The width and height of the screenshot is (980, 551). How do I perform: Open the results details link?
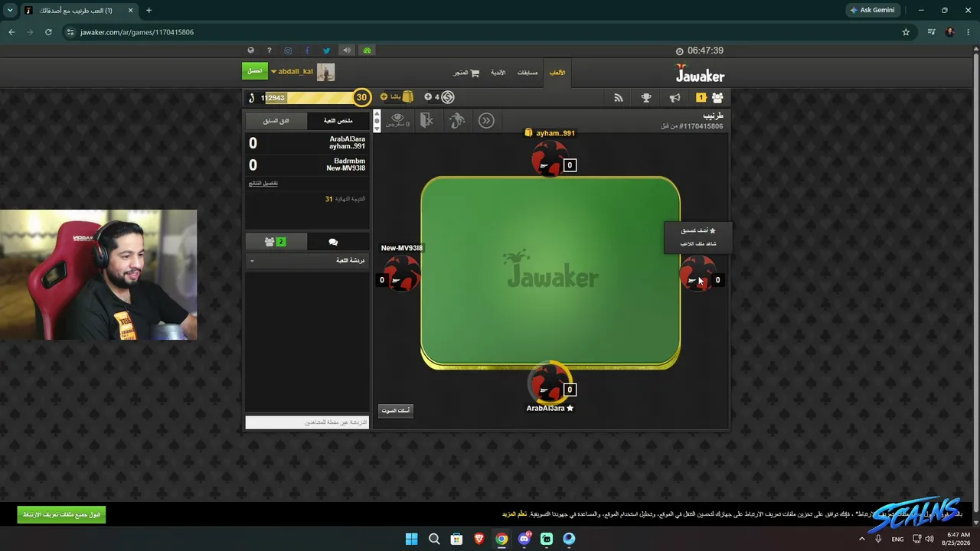coord(263,184)
